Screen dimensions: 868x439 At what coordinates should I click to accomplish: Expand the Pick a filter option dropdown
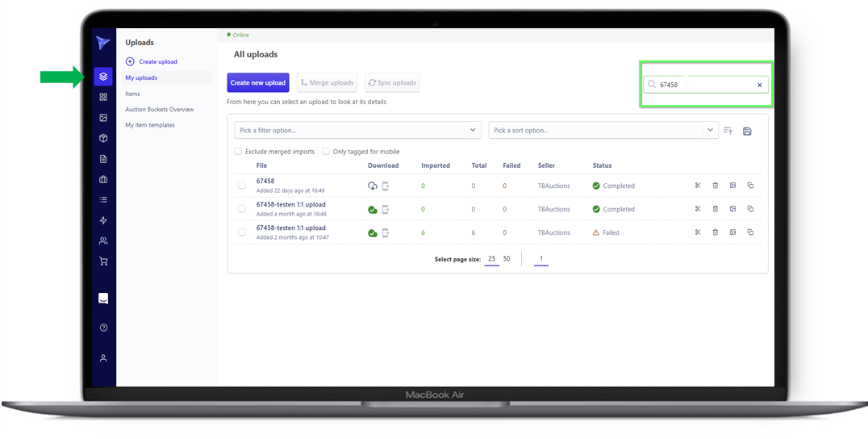[x=473, y=130]
